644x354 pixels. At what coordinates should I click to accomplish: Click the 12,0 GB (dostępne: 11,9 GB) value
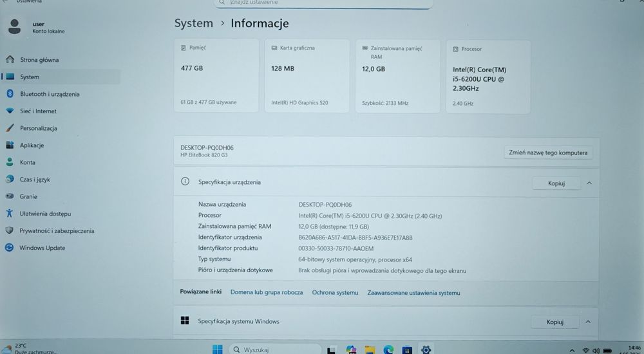click(x=334, y=227)
